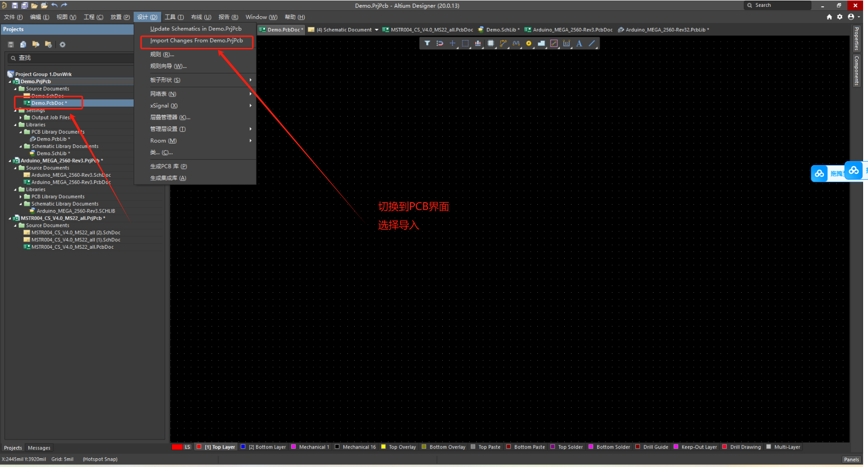Open the Components side panel tab
This screenshot has height=467, width=868.
point(857,70)
